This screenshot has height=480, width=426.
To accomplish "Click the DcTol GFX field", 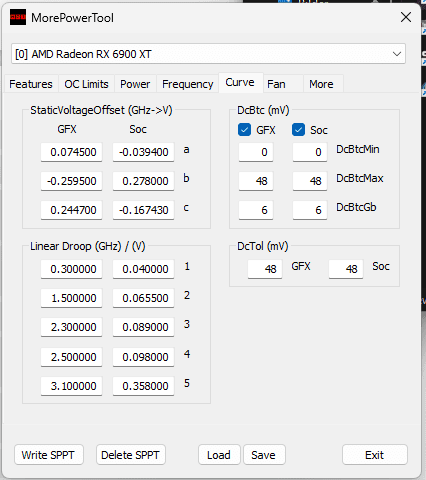I will click(x=265, y=269).
